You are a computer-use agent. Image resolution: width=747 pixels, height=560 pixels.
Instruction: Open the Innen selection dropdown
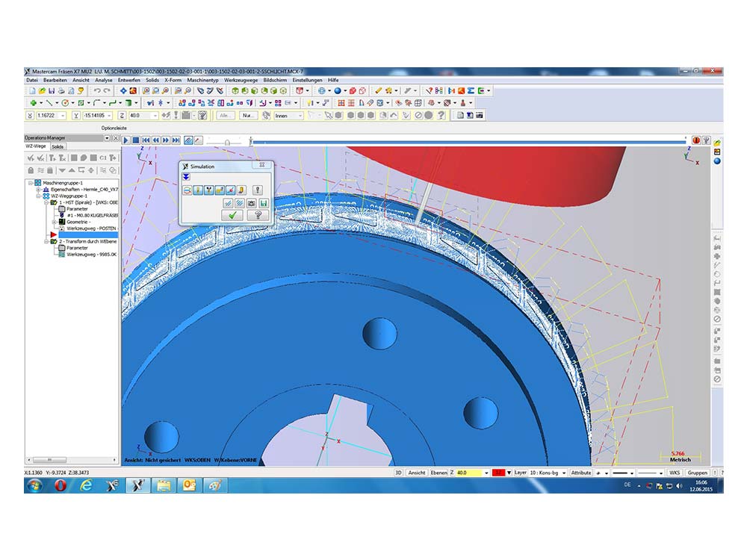(288, 116)
